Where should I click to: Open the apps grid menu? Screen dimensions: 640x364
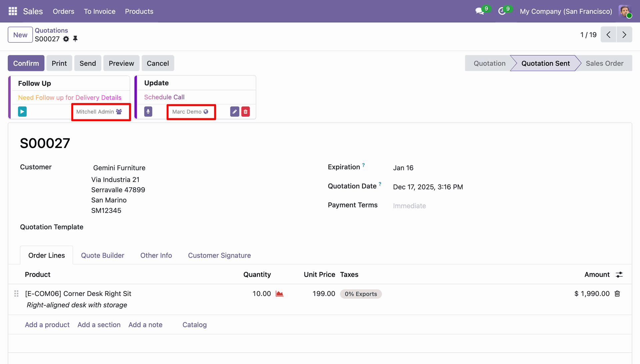coord(13,11)
